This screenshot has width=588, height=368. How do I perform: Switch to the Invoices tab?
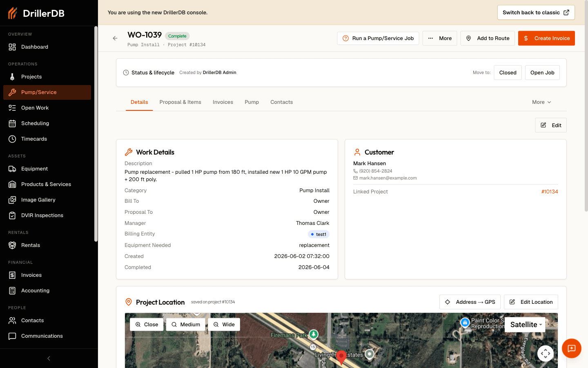point(223,102)
